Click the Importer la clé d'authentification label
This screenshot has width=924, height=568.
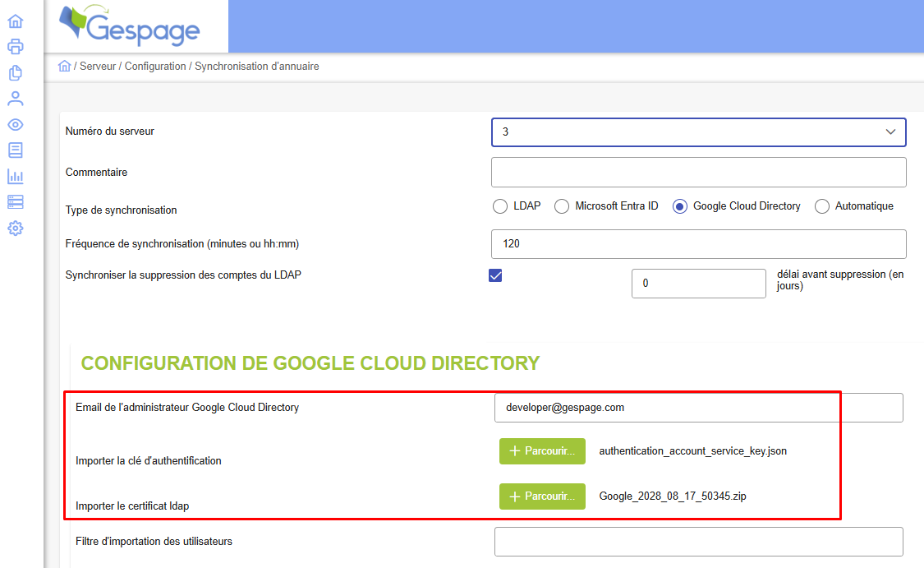point(149,460)
